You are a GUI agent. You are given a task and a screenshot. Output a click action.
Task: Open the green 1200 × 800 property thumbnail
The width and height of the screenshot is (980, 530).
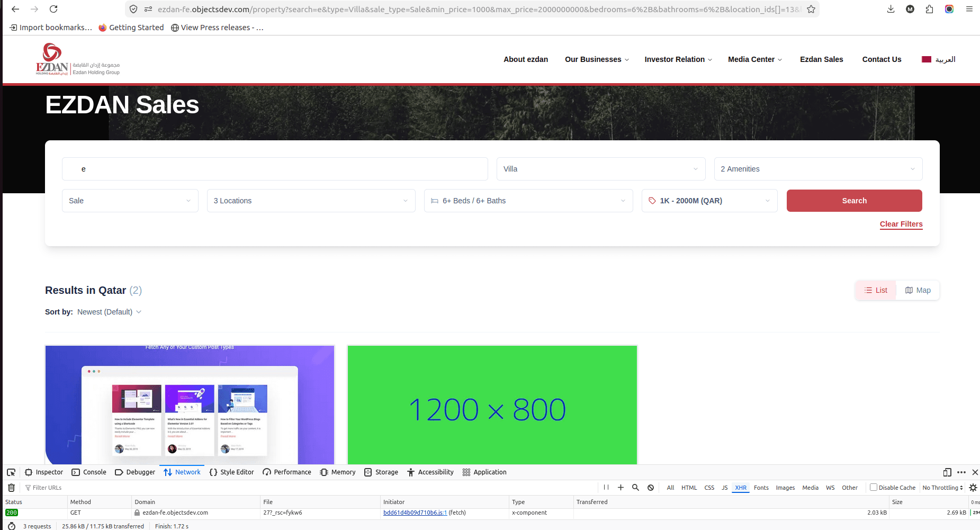coord(492,405)
